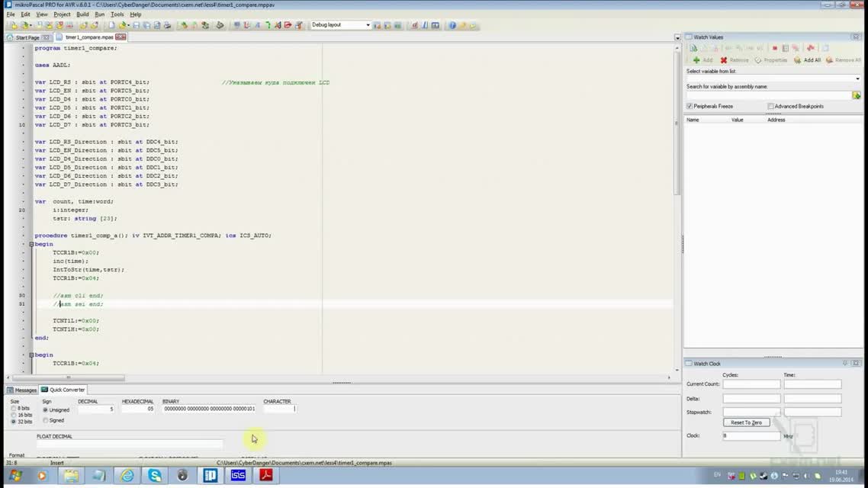Click the Remove All button
The image size is (868, 488).
(844, 59)
